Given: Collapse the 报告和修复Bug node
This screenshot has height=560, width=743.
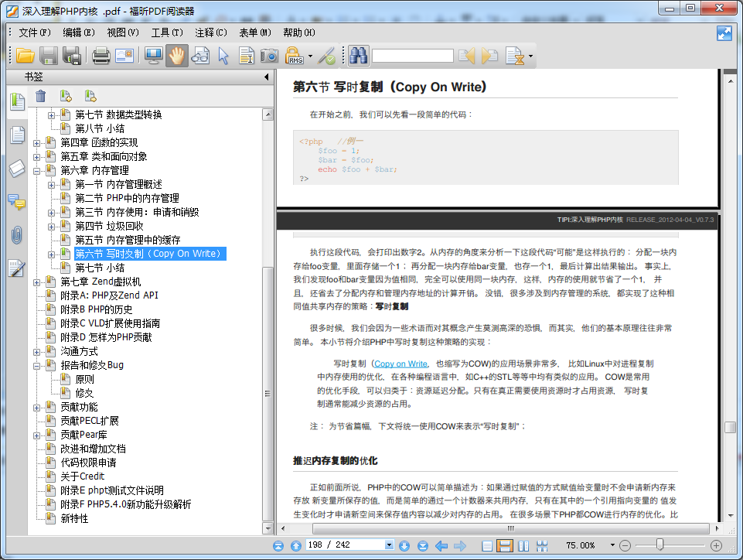Looking at the screenshot, I should pos(36,366).
